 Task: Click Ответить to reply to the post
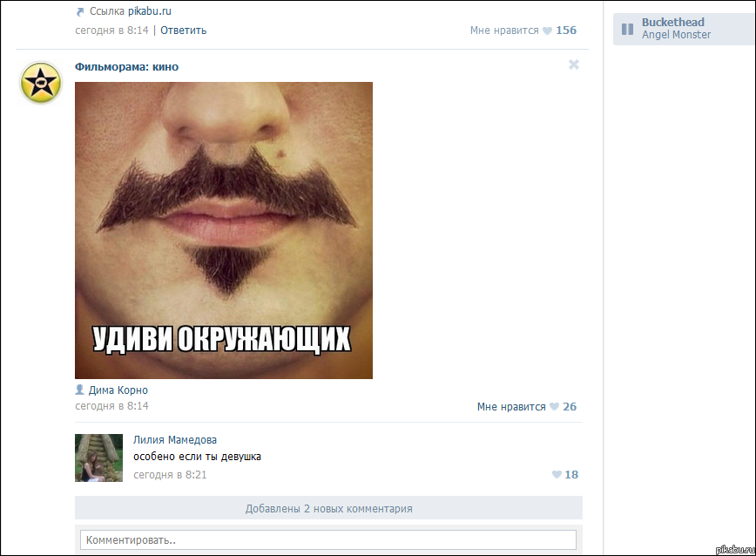(183, 31)
